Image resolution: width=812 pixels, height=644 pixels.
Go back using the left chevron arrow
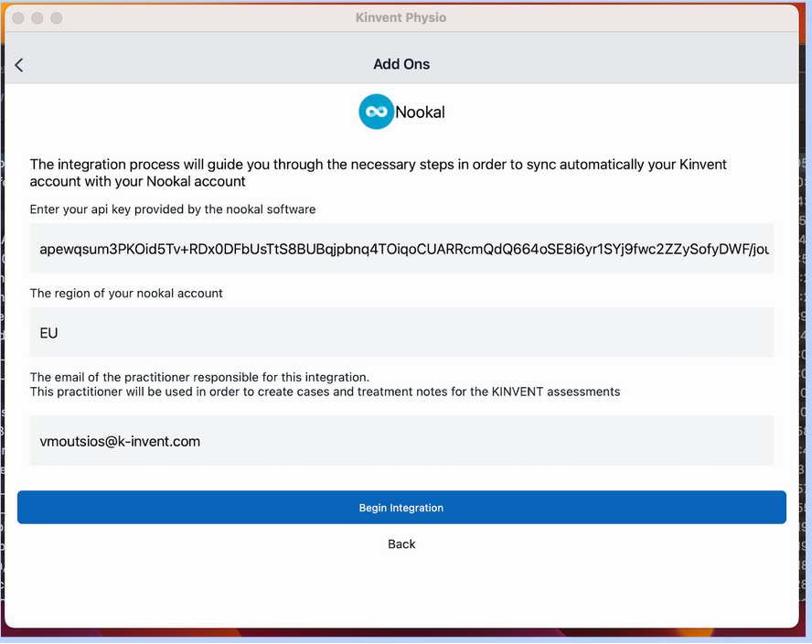[19, 65]
